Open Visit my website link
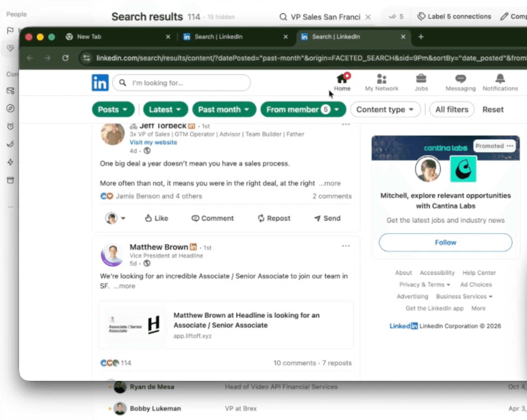 click(153, 142)
